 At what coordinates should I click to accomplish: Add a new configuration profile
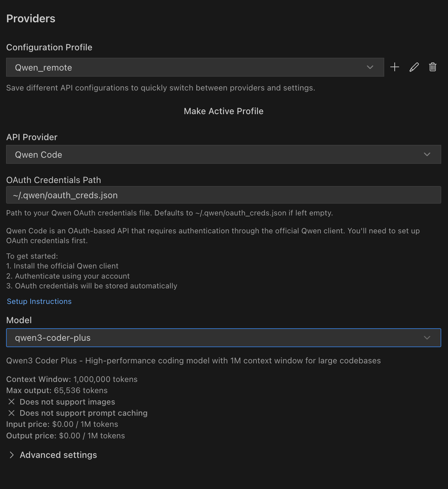point(395,67)
